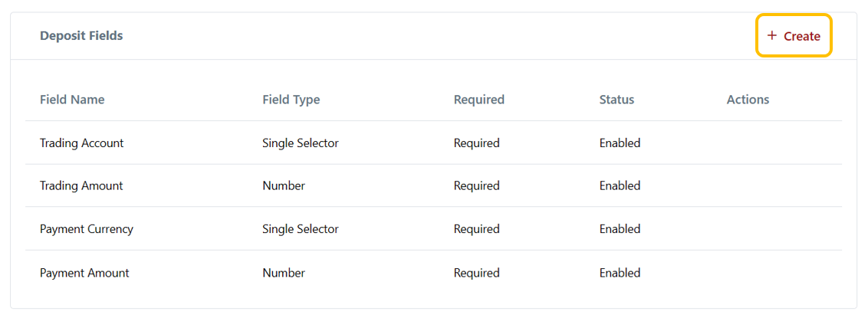Click the Required column header
Image resolution: width=868 pixels, height=318 pixels.
click(x=478, y=100)
